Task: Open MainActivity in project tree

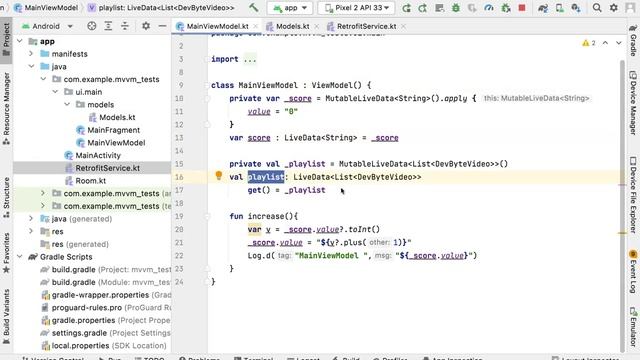Action: pos(98,155)
